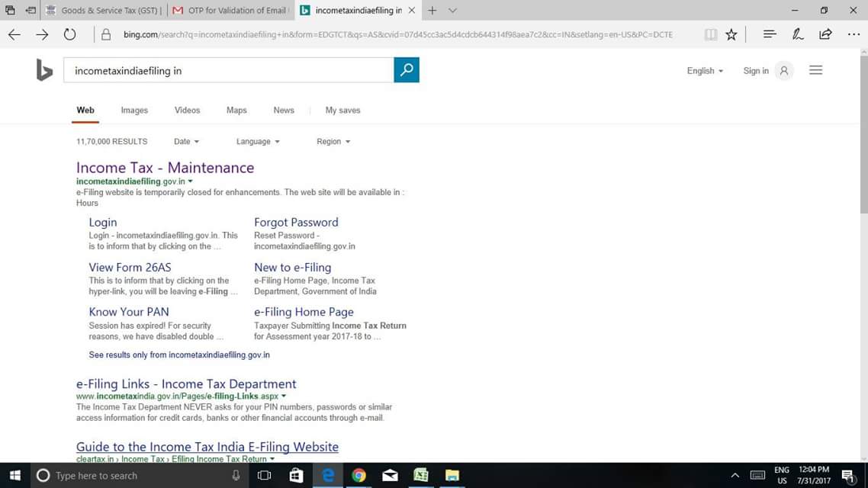Screen dimensions: 868x488
Task: Close the incometaxindiaefiling tab
Action: click(412, 10)
